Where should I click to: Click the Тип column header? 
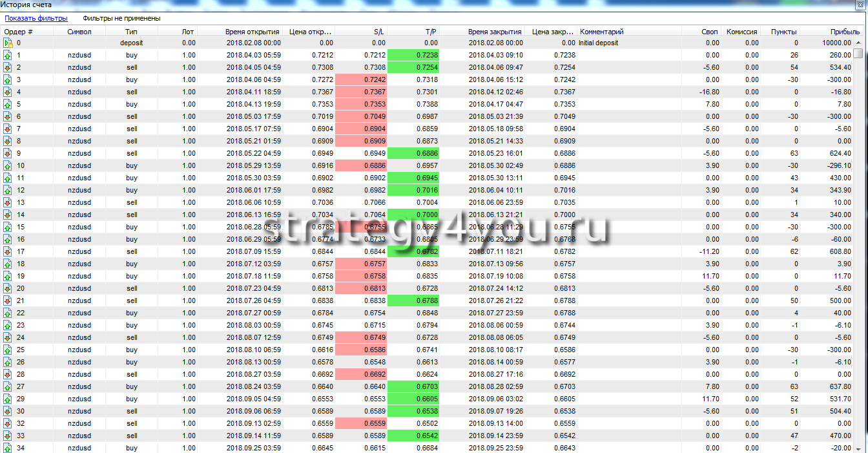(131, 32)
